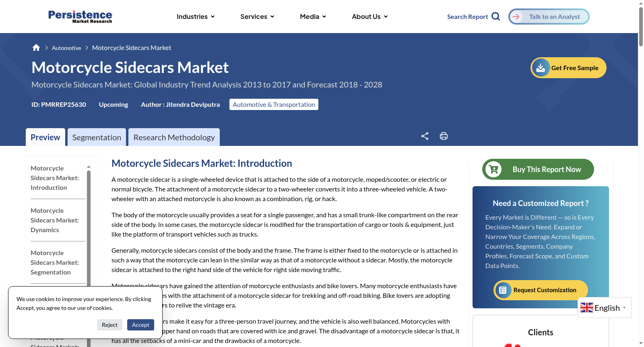Click the Upcoming status label
The height and width of the screenshot is (347, 644).
pyautogui.click(x=114, y=104)
